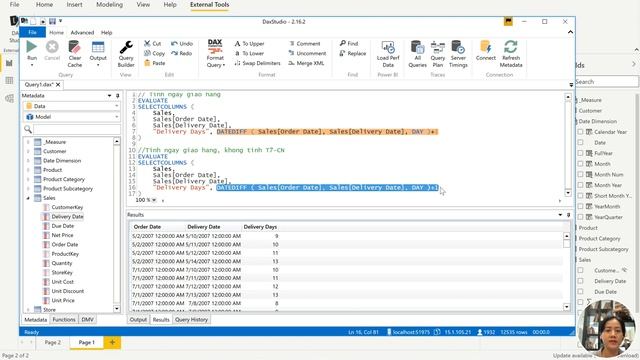Open the Replace tool

[353, 53]
